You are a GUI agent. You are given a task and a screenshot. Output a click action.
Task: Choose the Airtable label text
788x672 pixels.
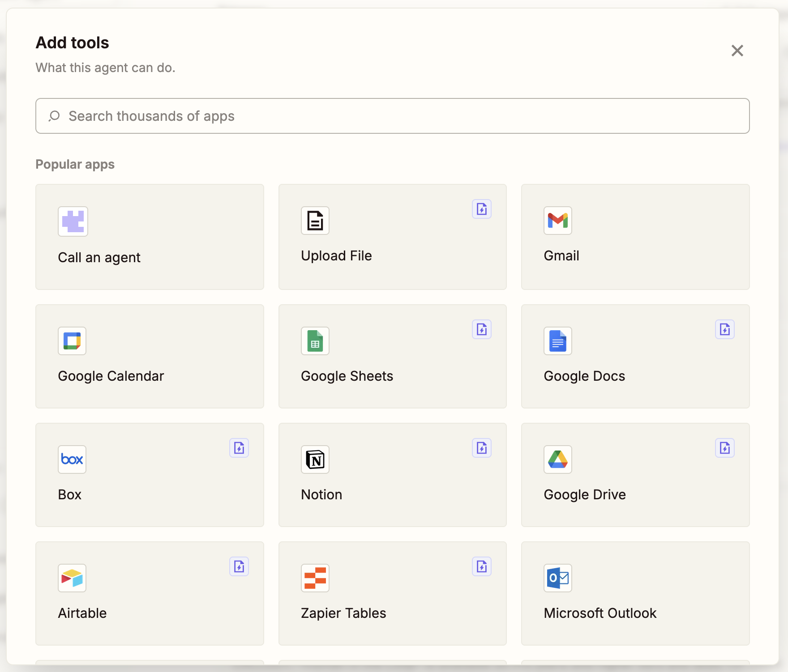(x=82, y=613)
